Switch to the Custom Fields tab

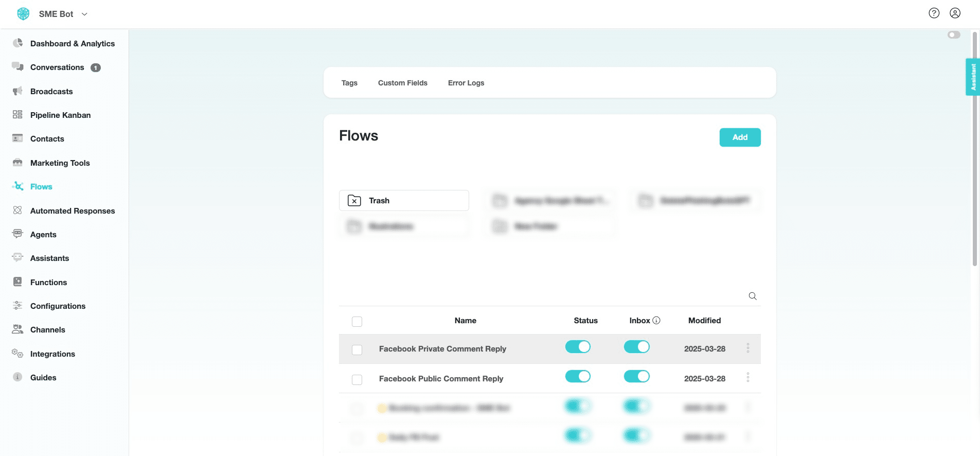click(403, 83)
